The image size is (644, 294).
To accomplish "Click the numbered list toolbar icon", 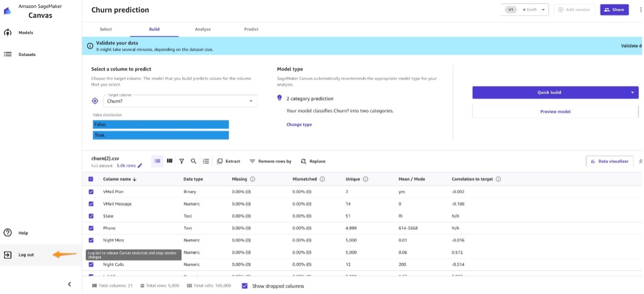I will 206,161.
